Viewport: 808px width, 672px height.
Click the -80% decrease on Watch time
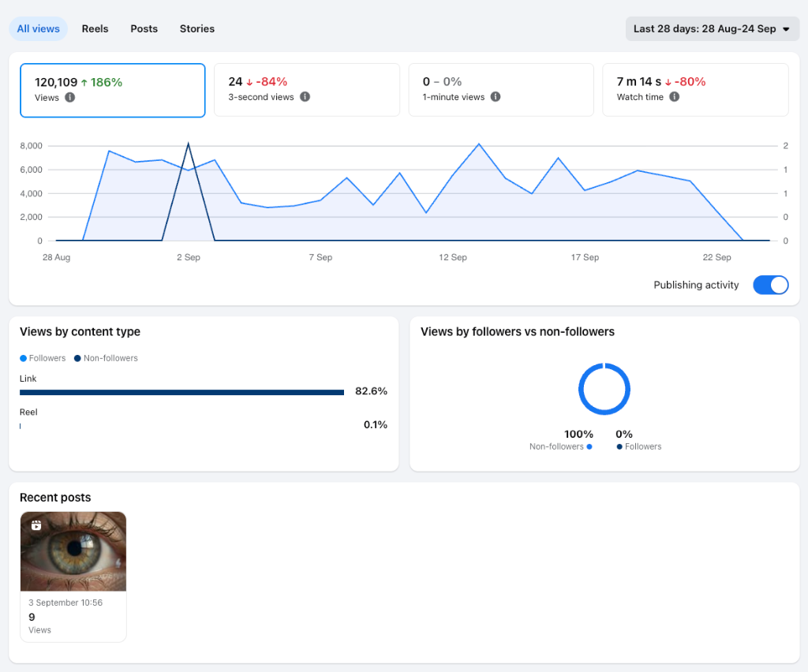pyautogui.click(x=686, y=82)
